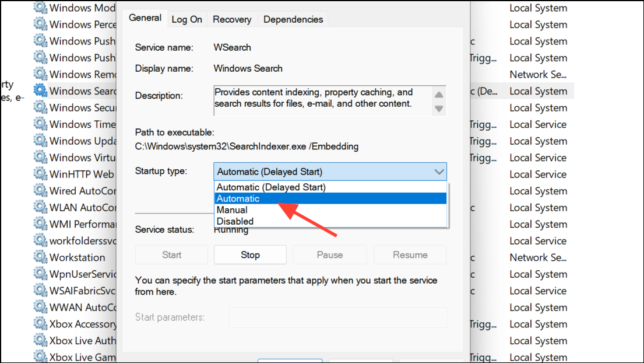The image size is (644, 363).
Task: Click Local Service in workfolderssvc row
Action: coord(538,241)
